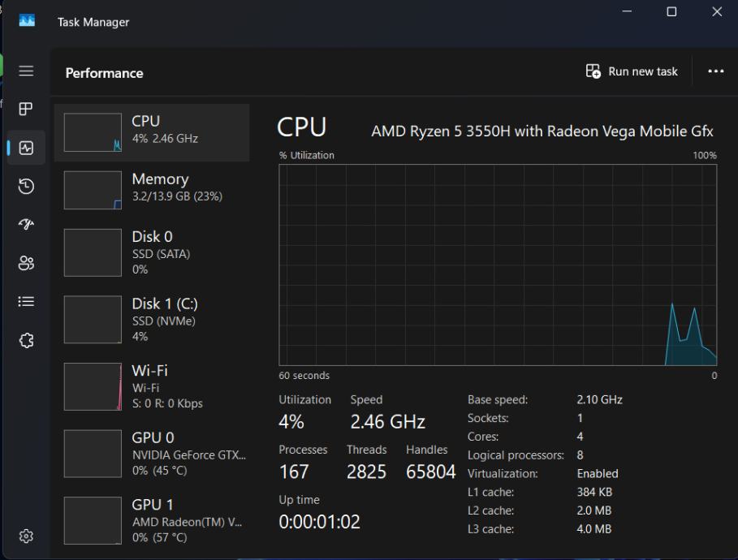The width and height of the screenshot is (738, 560).
Task: View Wi-Fi network performance
Action: pyautogui.click(x=152, y=386)
